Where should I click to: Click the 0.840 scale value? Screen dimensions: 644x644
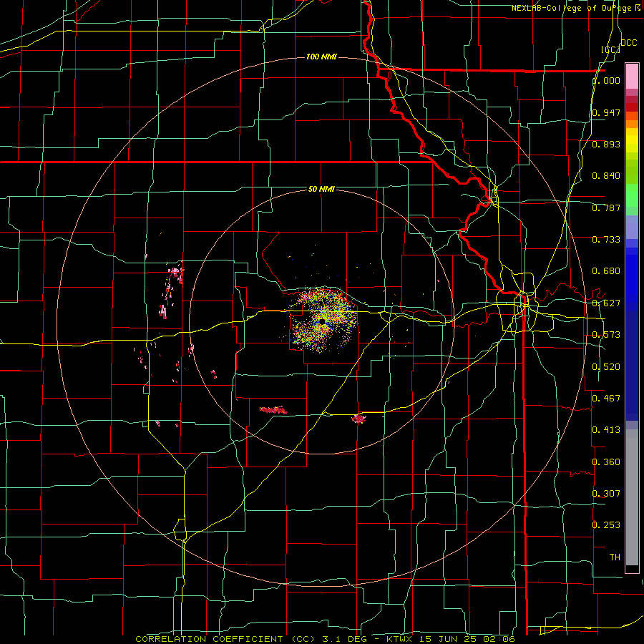point(606,176)
